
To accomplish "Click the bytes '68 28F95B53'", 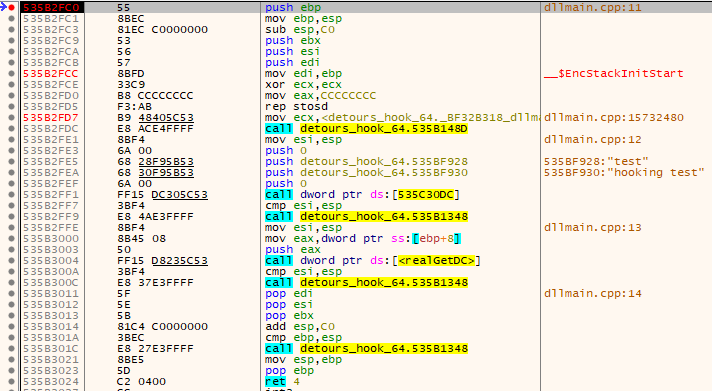I will [x=155, y=162].
